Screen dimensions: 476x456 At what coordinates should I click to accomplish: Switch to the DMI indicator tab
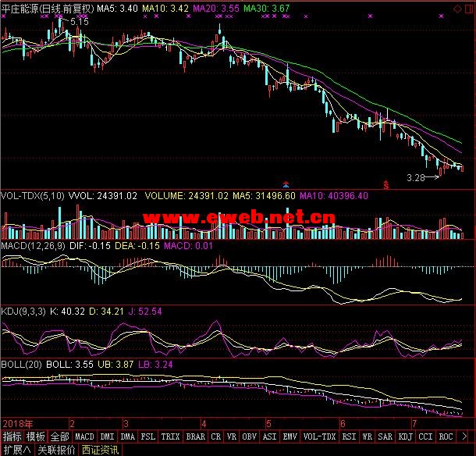(x=107, y=436)
